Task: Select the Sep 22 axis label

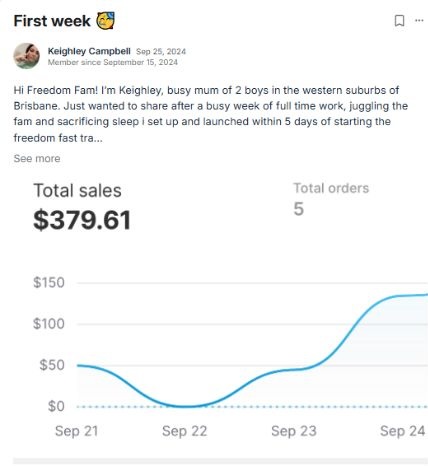Action: click(185, 431)
